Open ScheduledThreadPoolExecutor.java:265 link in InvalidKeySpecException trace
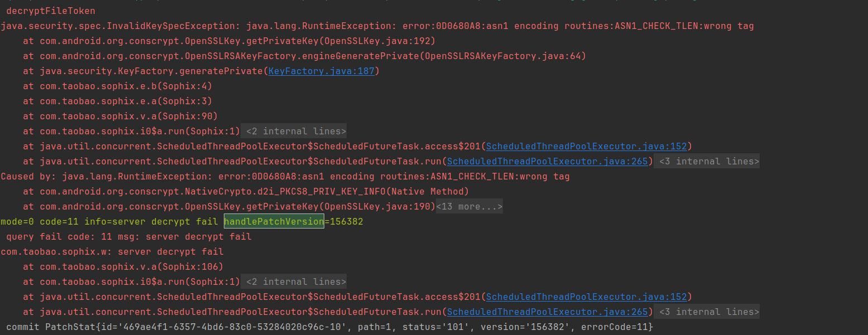Screen dimensions: 868x335 click(547, 161)
